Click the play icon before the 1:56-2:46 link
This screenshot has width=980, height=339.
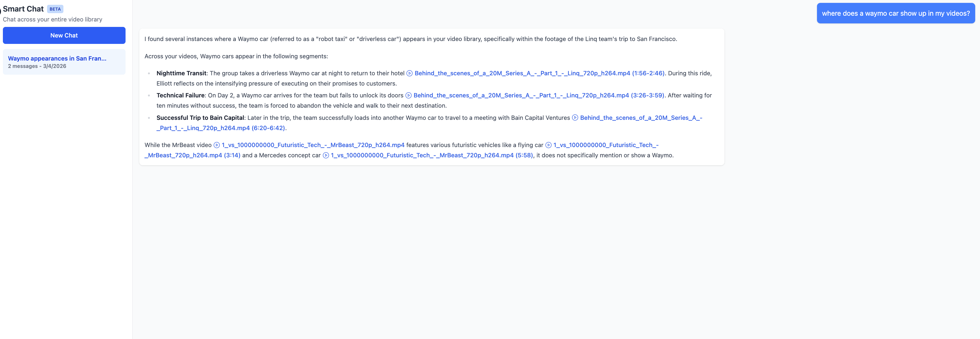409,73
